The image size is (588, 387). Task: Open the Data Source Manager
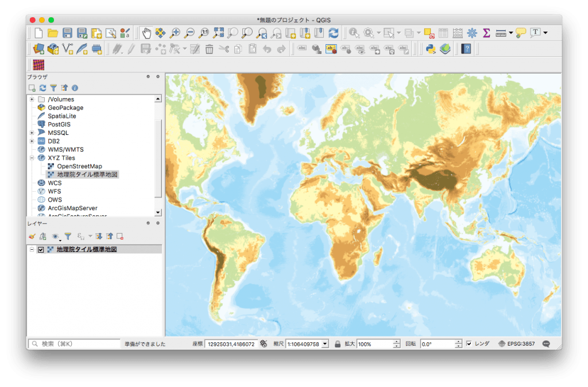pyautogui.click(x=38, y=48)
